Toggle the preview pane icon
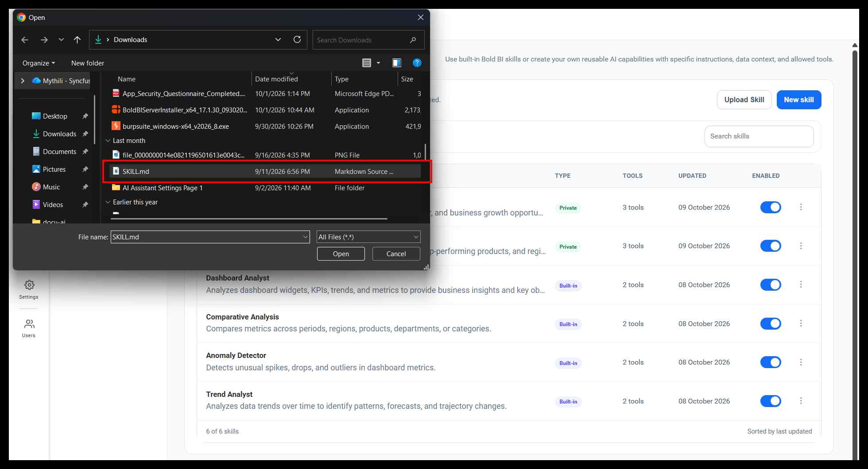 [x=397, y=63]
